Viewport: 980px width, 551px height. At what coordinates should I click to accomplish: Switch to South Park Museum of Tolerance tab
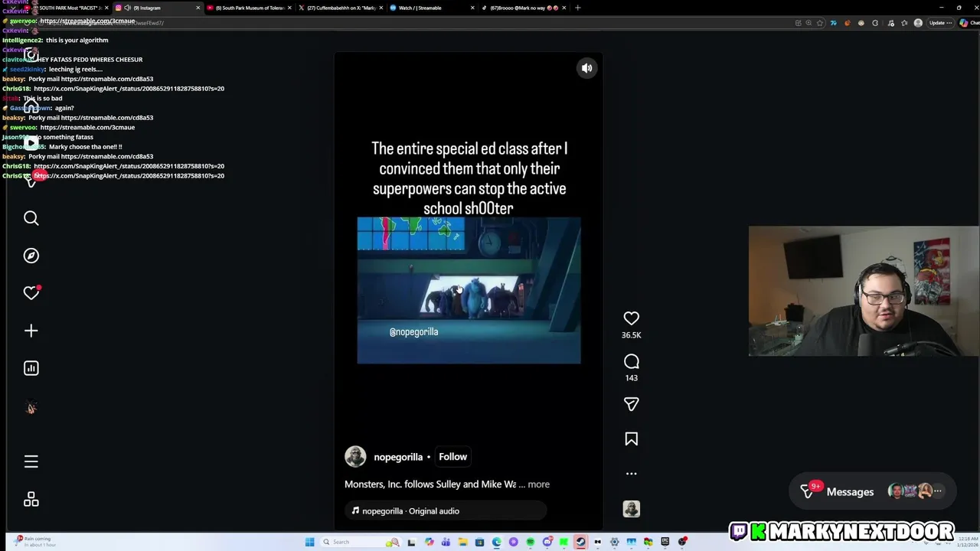pyautogui.click(x=249, y=8)
